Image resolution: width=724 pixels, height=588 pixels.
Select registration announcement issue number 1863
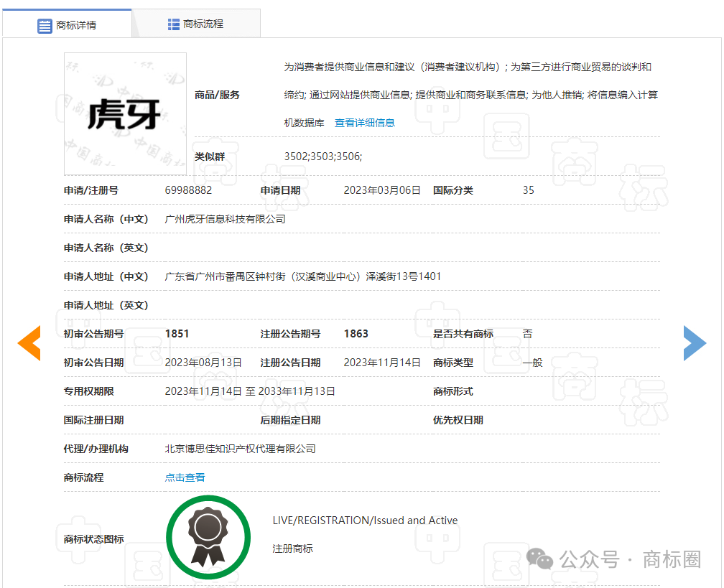356,334
